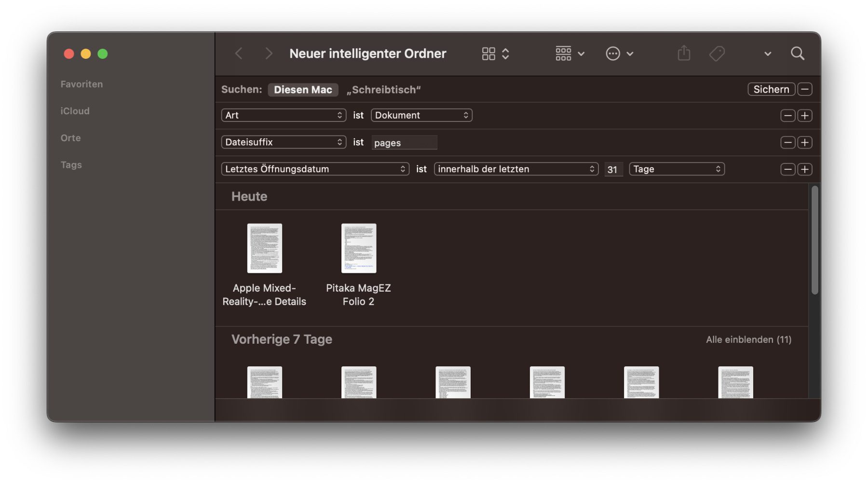Viewport: 868px width, 484px height.
Task: Click the Sichern button
Action: (x=771, y=89)
